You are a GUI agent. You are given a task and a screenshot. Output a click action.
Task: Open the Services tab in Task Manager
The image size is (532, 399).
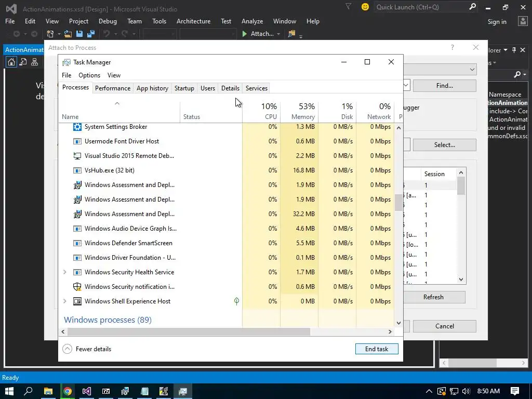pos(257,88)
